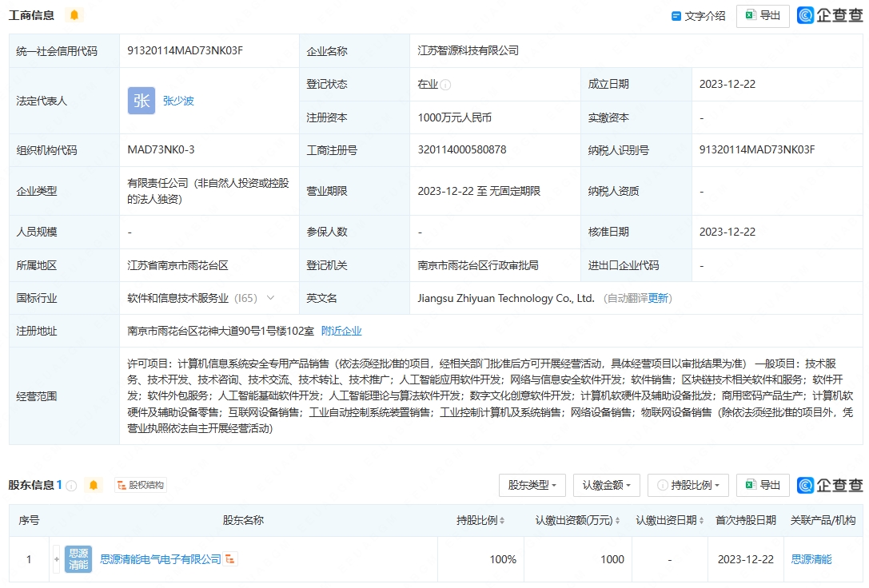This screenshot has width=869, height=588.
Task: Select organization code MAD73NK0-3
Action: tap(161, 149)
